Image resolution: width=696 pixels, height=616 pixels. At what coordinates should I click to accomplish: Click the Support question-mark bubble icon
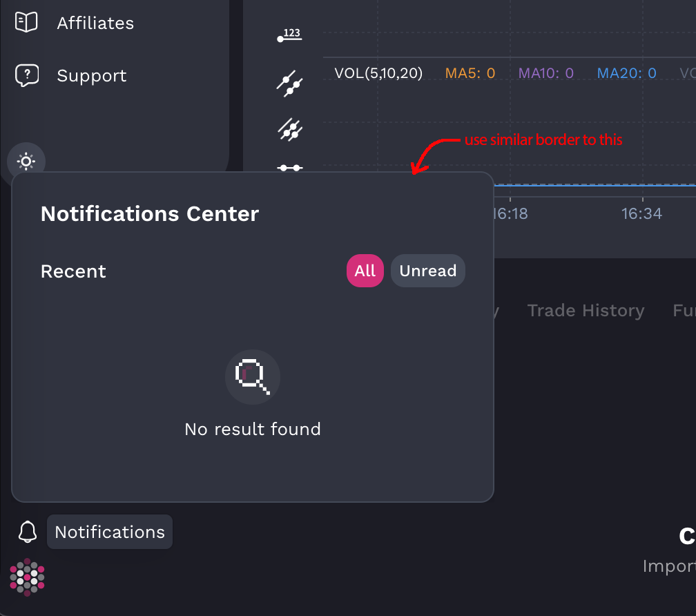27,75
